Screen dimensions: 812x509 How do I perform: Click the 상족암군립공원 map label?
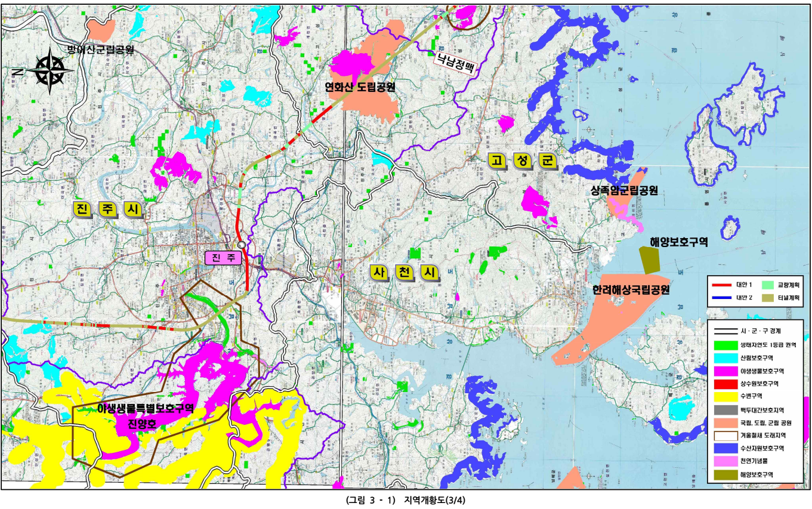tap(624, 191)
